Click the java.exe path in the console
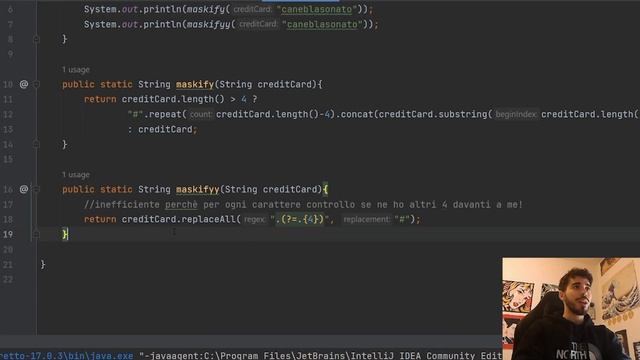The image size is (640, 360). click(67, 356)
